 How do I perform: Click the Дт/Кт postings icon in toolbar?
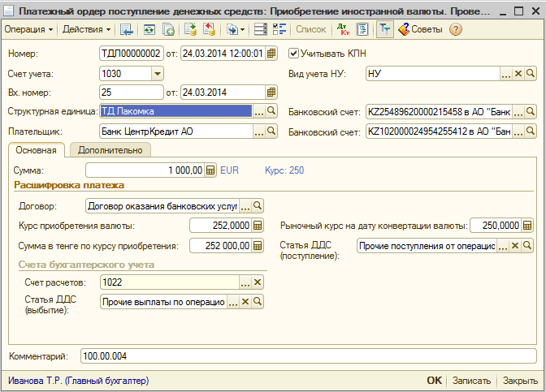pos(342,29)
